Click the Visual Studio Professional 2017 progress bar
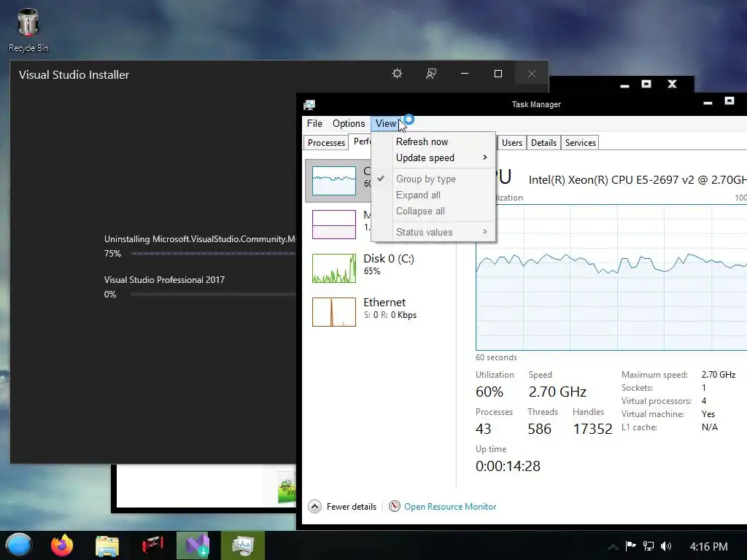This screenshot has width=747, height=560. [x=214, y=295]
